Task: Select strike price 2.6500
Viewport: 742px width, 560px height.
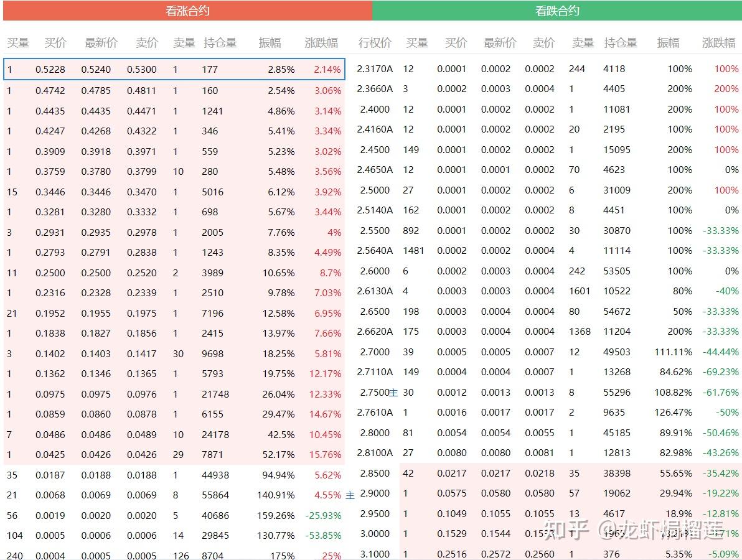Action: pos(375,312)
